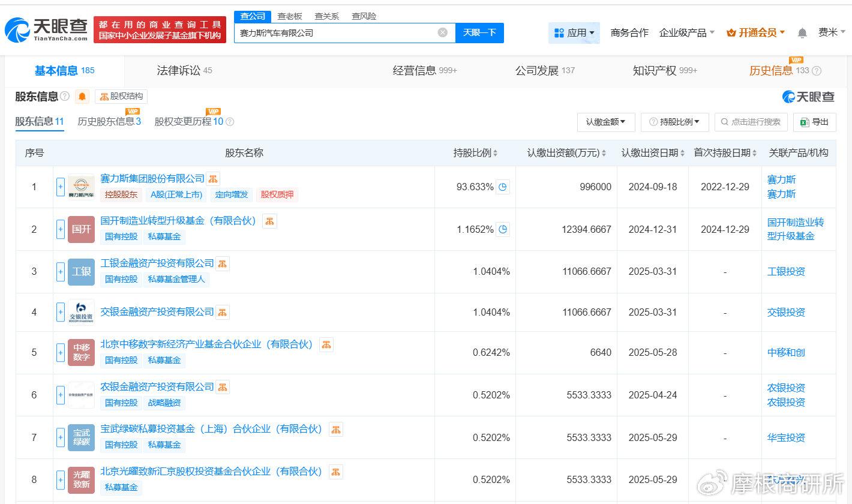Click the 工银 shareholder logo
Image resolution: width=852 pixels, height=504 pixels.
pos(81,271)
